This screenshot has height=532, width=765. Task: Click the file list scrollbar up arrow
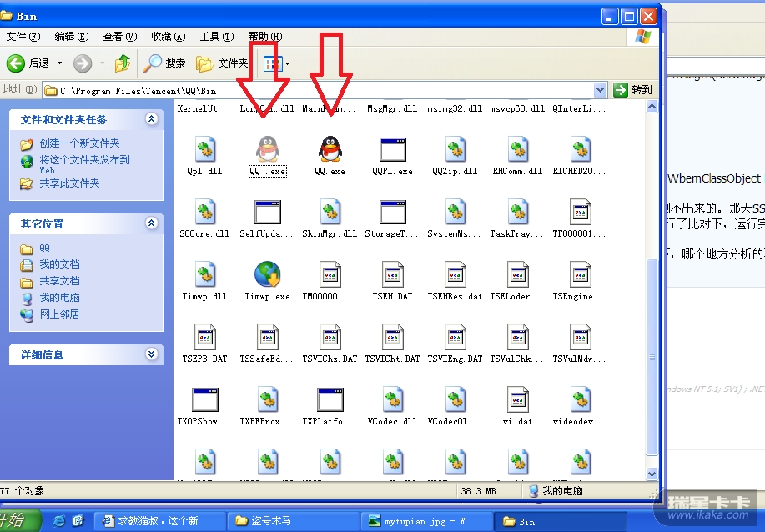pos(652,108)
